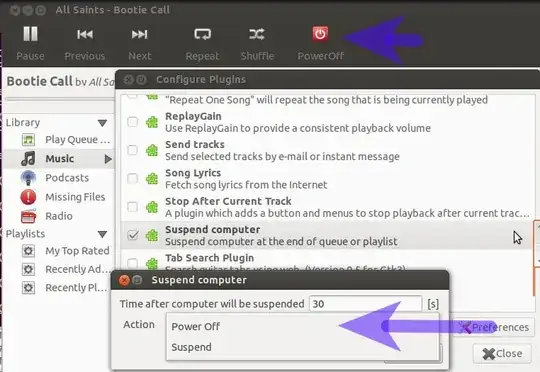
Task: Click the suspend time input field
Action: [x=365, y=304]
